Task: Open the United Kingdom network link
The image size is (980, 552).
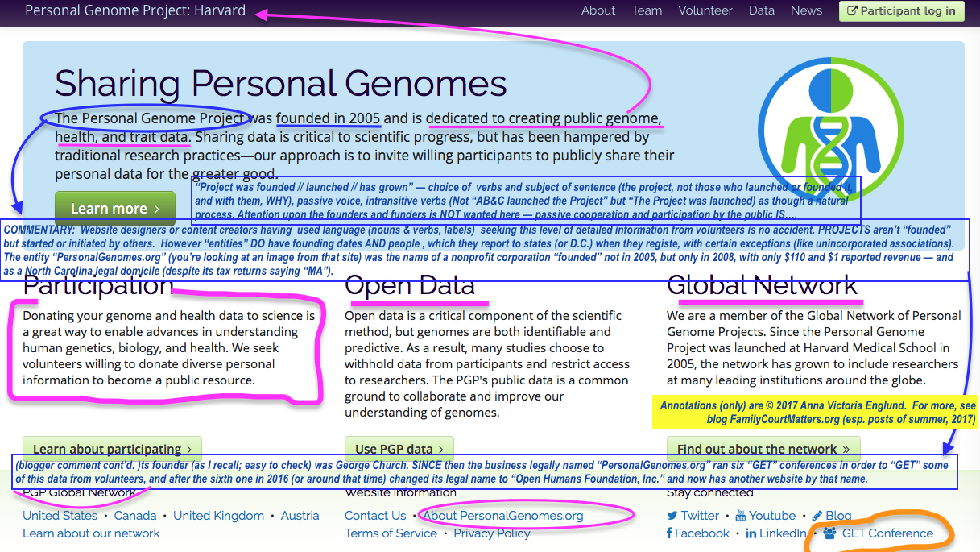Action: (218, 516)
